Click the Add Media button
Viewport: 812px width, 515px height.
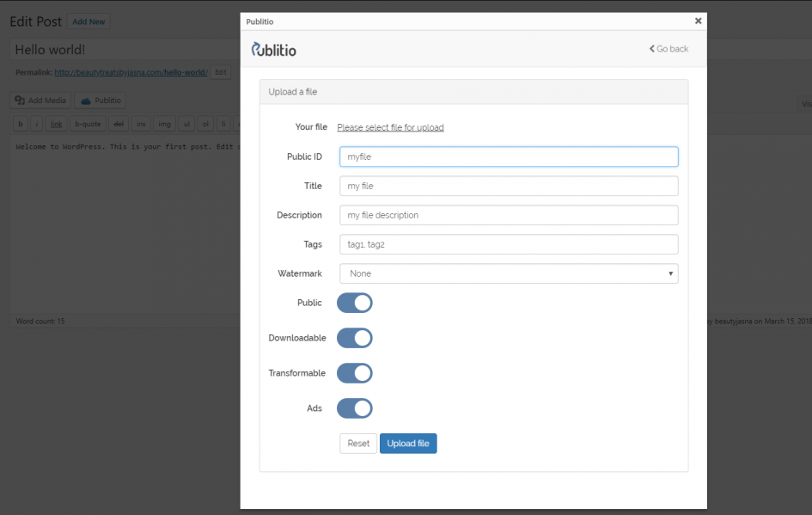point(40,101)
